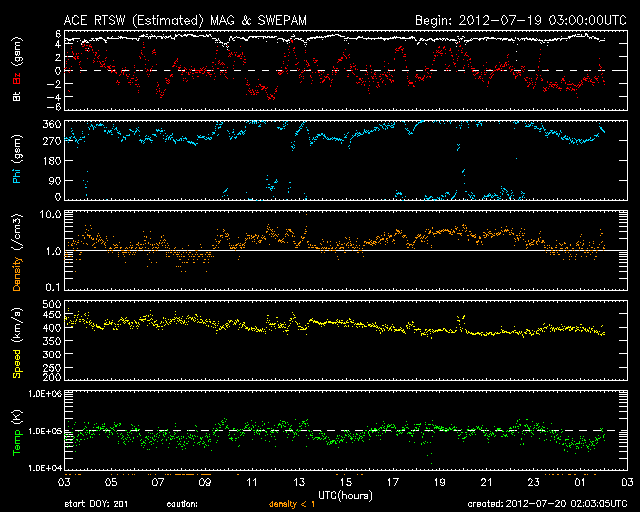Click the Begin date timestamp text
Viewport: 640px width, 512px height.
[518, 20]
